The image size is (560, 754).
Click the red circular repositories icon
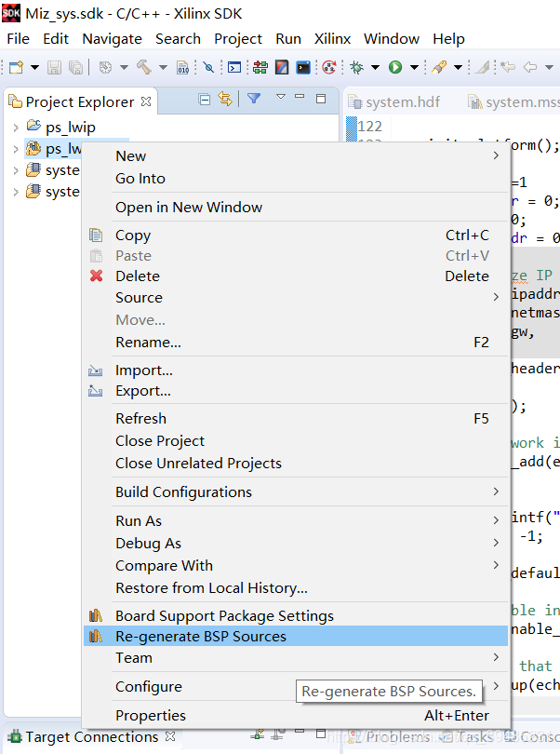329,67
